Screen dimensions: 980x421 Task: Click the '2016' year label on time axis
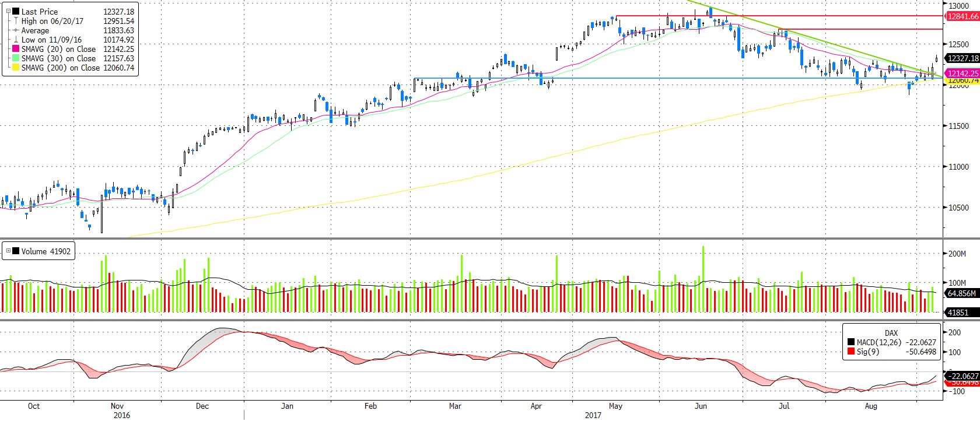coord(122,415)
